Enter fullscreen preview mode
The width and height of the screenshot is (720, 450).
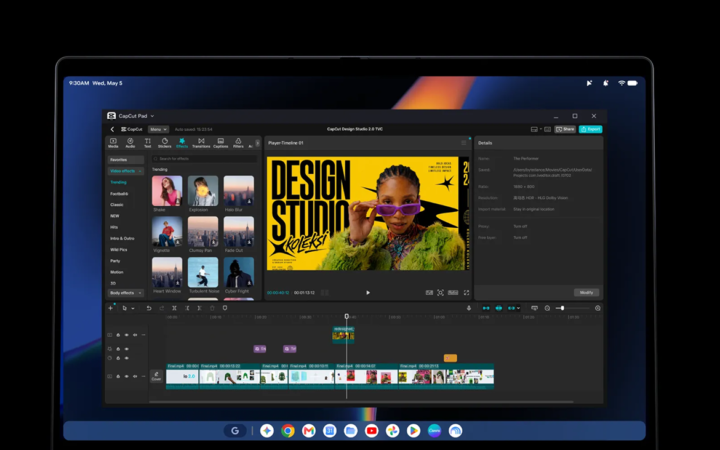click(x=467, y=292)
